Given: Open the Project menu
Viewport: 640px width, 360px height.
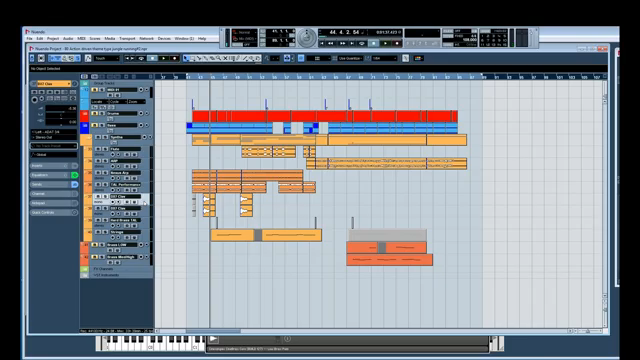Looking at the screenshot, I should pyautogui.click(x=53, y=38).
